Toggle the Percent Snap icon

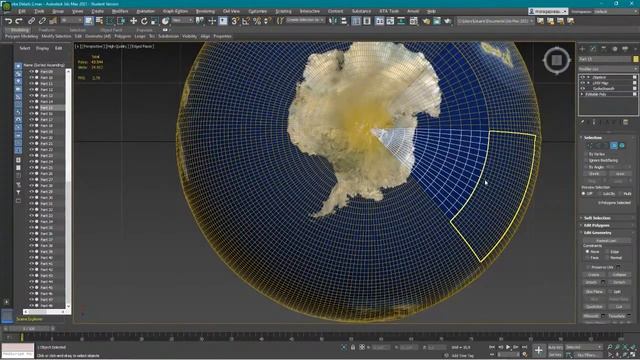(x=257, y=21)
